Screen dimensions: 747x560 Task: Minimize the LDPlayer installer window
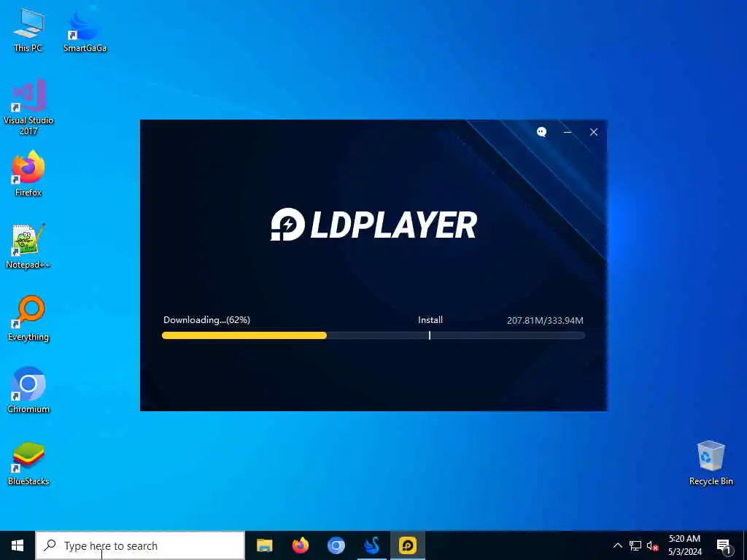[568, 132]
